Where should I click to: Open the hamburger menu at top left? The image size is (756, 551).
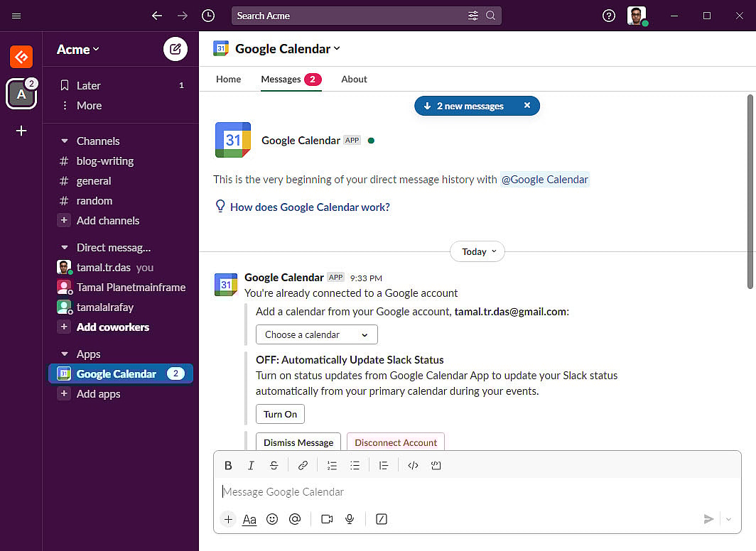click(x=16, y=16)
